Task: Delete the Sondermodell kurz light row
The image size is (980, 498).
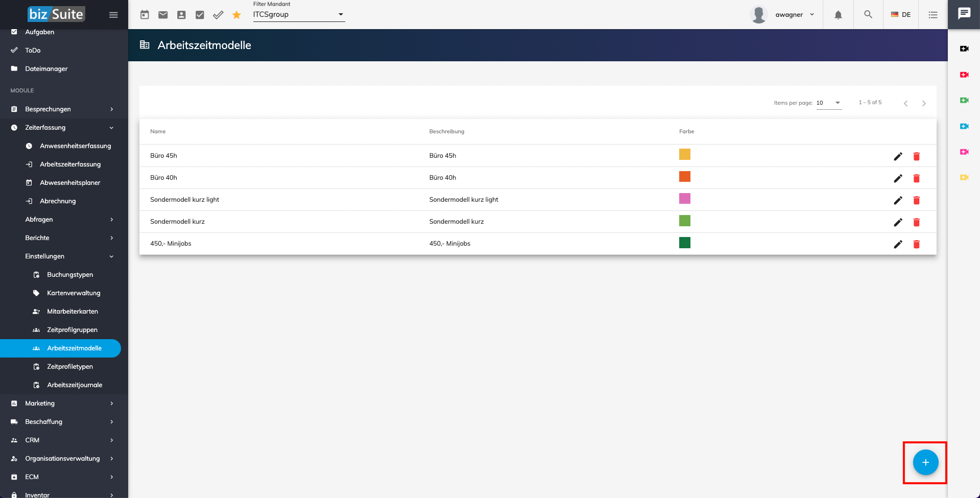Action: [916, 200]
